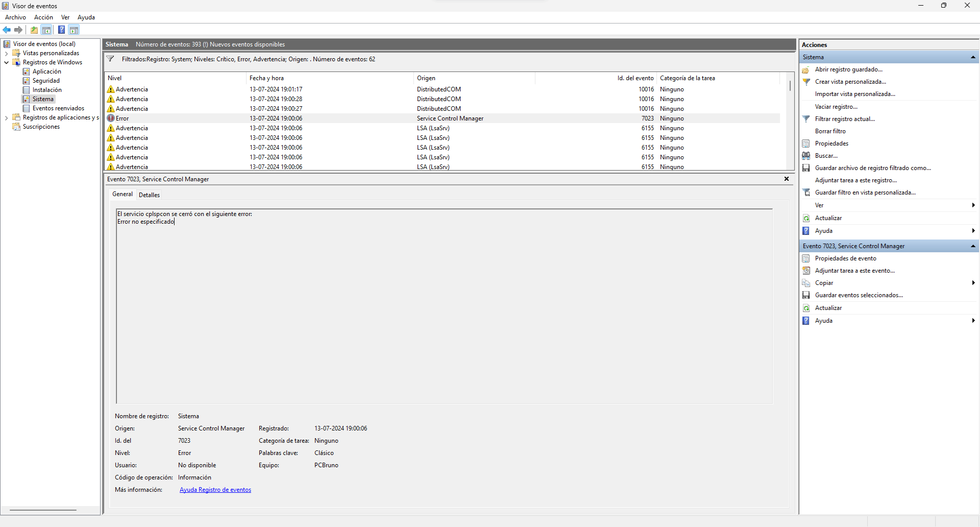The width and height of the screenshot is (980, 527).
Task: Click the Buscar binoculars icon
Action: pos(806,156)
